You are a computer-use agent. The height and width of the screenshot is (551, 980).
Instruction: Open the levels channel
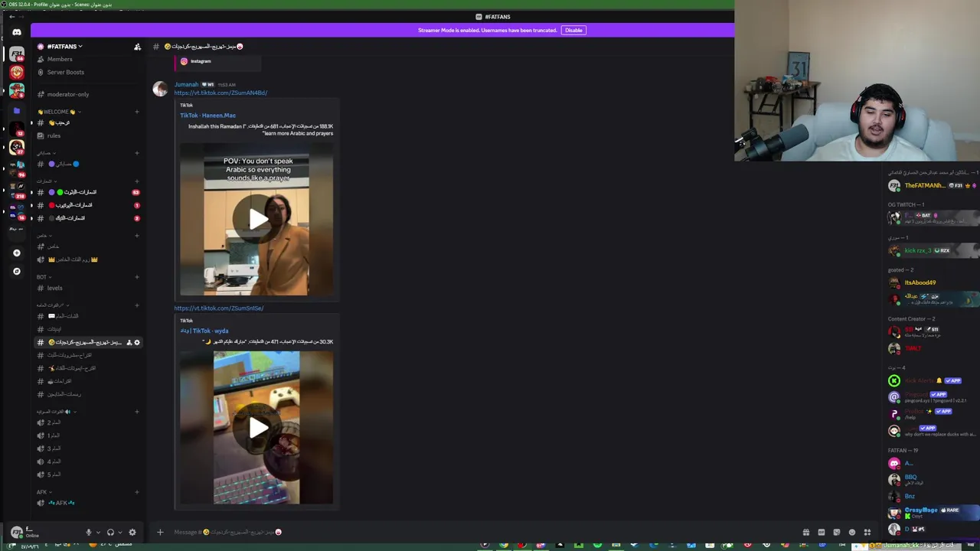[88, 288]
